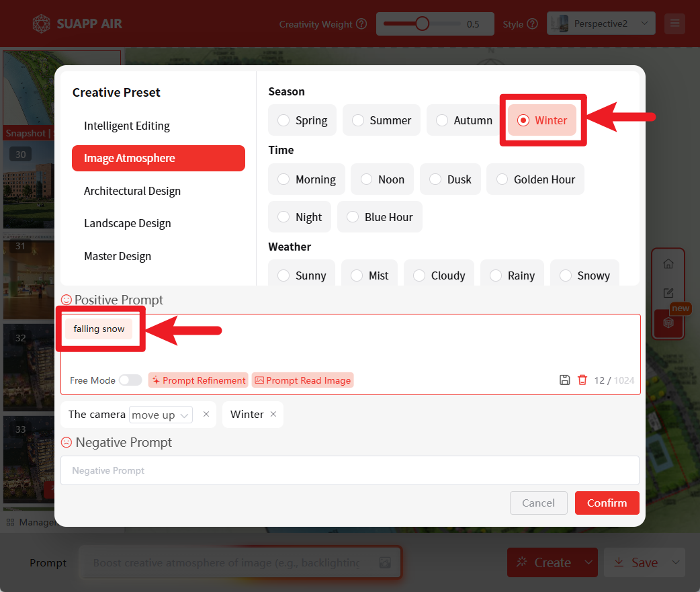Click the save prompt floppy disk icon
Image resolution: width=700 pixels, height=592 pixels.
tap(565, 380)
